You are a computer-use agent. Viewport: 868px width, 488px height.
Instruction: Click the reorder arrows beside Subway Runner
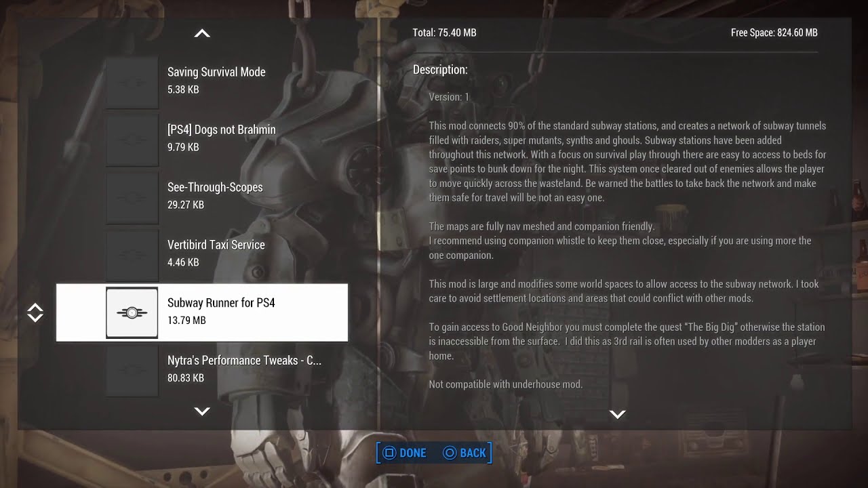[35, 312]
